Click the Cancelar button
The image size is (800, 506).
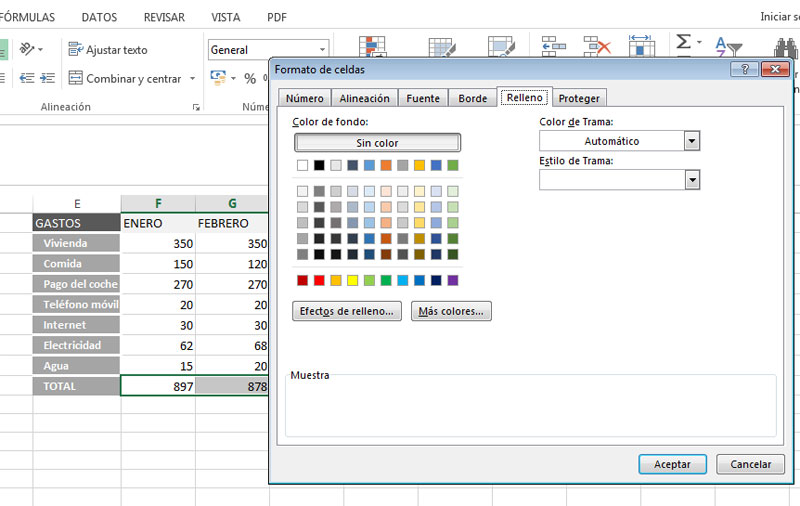point(751,464)
